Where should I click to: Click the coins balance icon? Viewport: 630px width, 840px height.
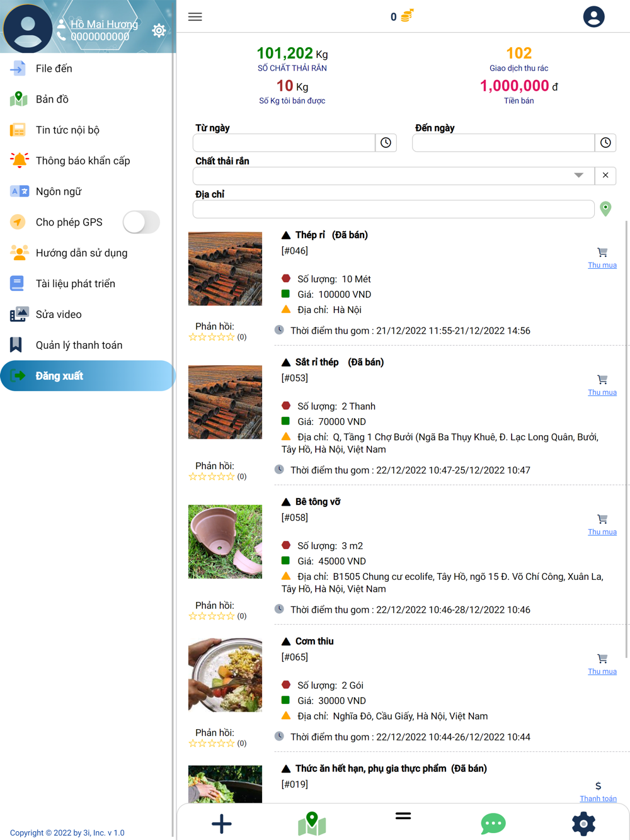(x=408, y=16)
